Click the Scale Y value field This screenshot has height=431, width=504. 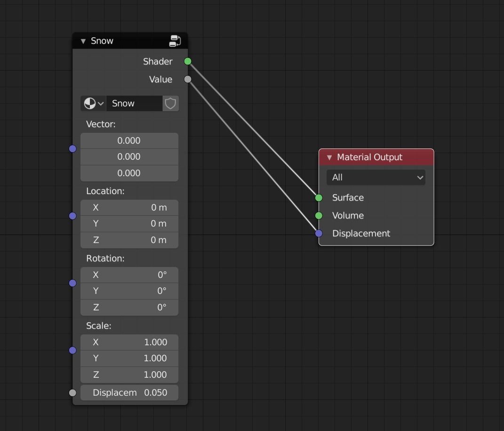click(x=129, y=358)
